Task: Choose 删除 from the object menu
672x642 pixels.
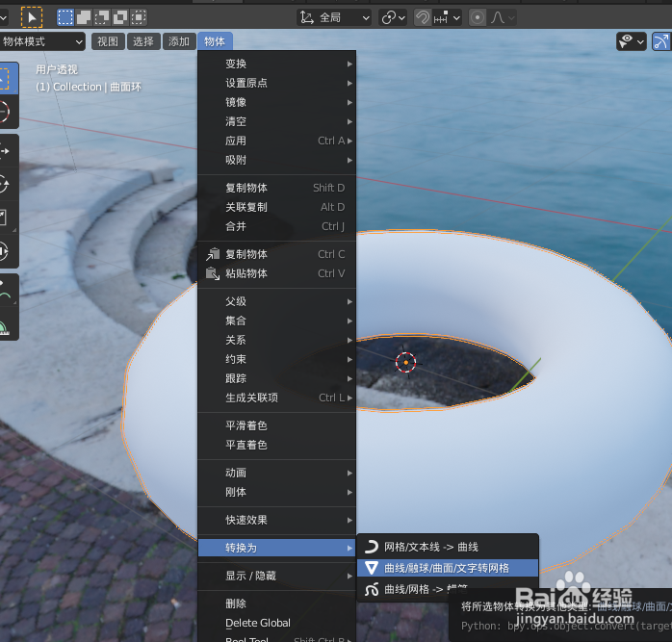Action: (x=277, y=603)
